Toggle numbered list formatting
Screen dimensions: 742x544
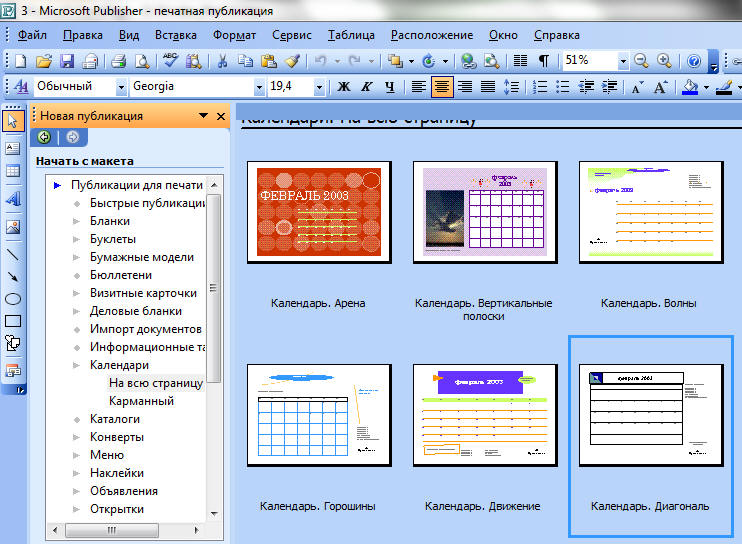(539, 87)
